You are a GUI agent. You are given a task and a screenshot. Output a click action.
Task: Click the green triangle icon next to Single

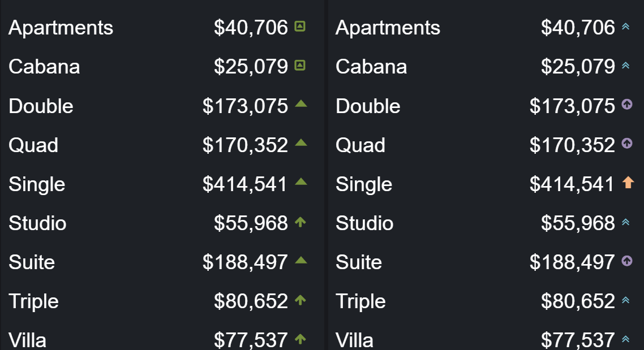pos(301,182)
